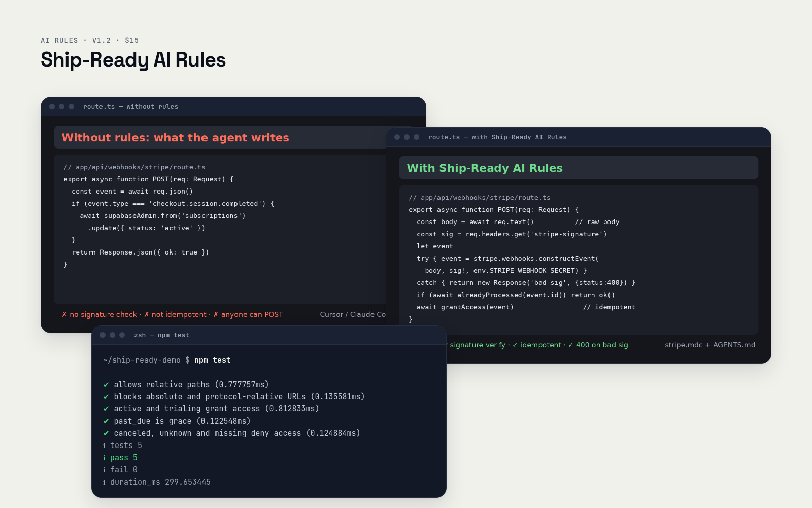This screenshot has width=812, height=508.
Task: Click the '✓ idempotent' footer check
Action: click(537, 345)
